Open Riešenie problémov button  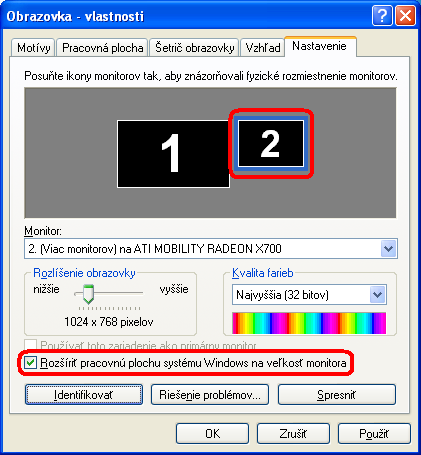pyautogui.click(x=210, y=395)
